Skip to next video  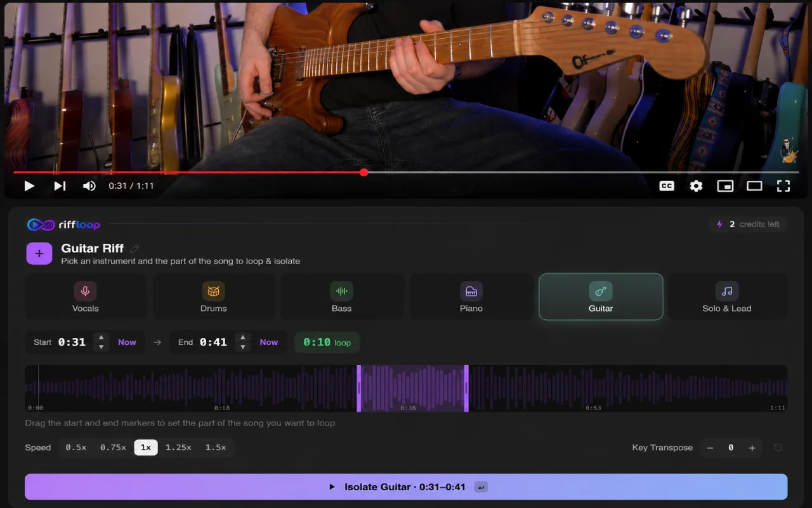[x=60, y=186]
